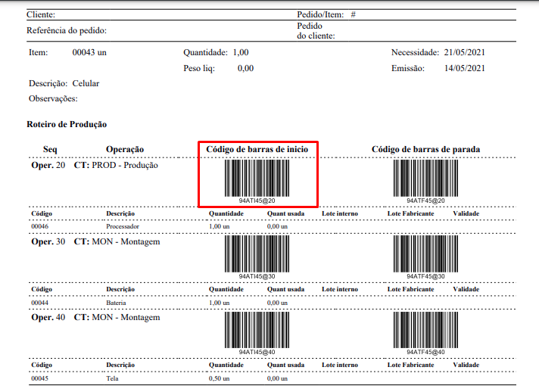Viewport: 539px width, 392px height.
Task: Click 'Validade' header under Oper. 40
Action: pos(466,365)
